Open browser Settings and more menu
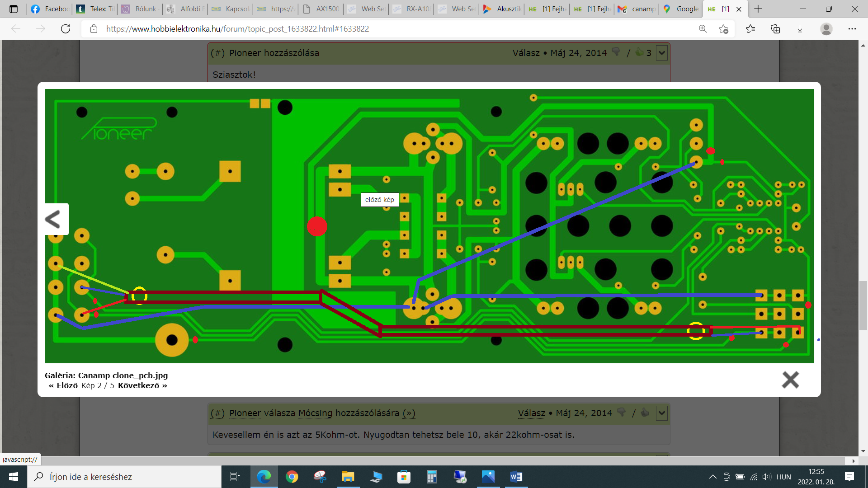The width and height of the screenshot is (868, 488). pos(852,29)
